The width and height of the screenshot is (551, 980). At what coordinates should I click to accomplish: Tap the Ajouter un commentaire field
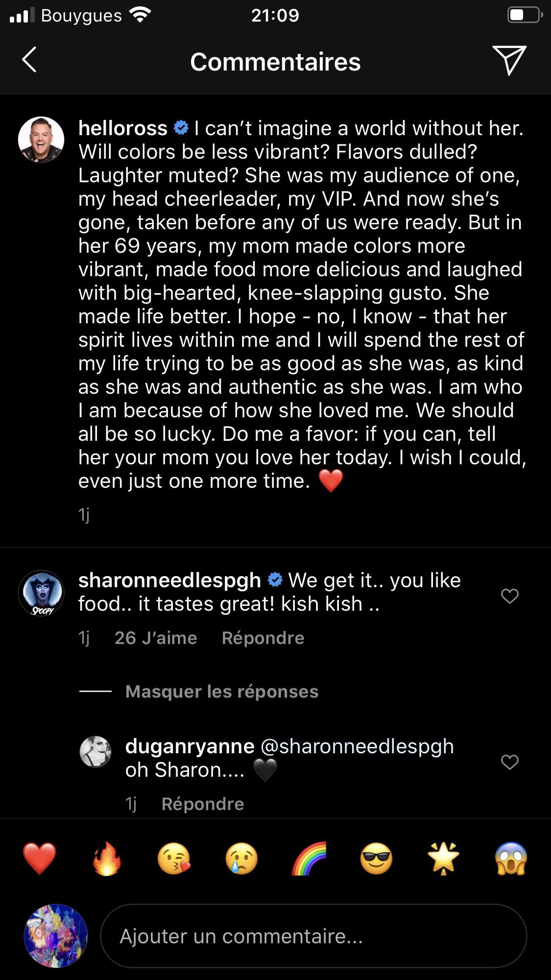(x=313, y=936)
